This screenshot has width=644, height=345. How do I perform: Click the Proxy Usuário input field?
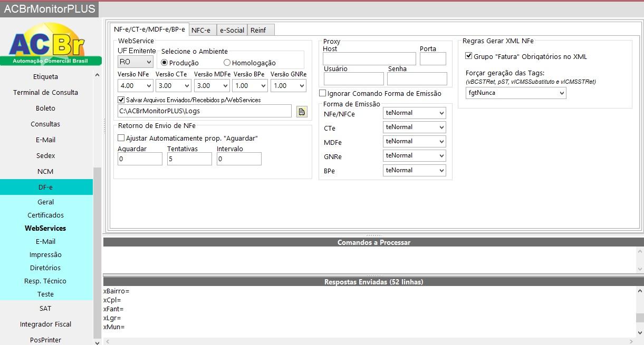click(354, 78)
